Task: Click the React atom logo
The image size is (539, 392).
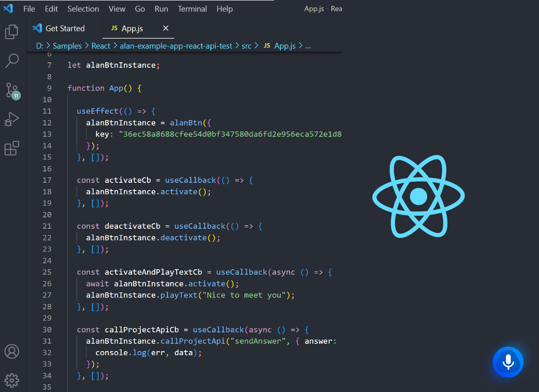Action: coord(418,196)
